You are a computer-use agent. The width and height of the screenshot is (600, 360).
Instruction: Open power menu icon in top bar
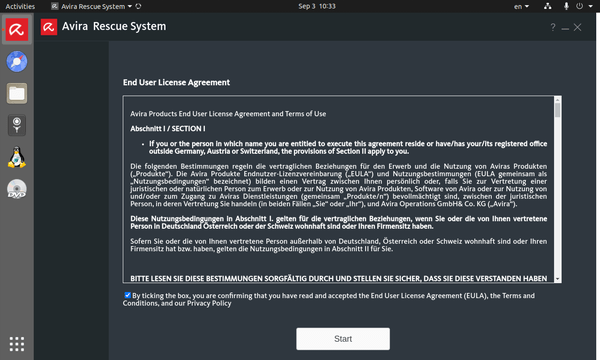tap(580, 6)
